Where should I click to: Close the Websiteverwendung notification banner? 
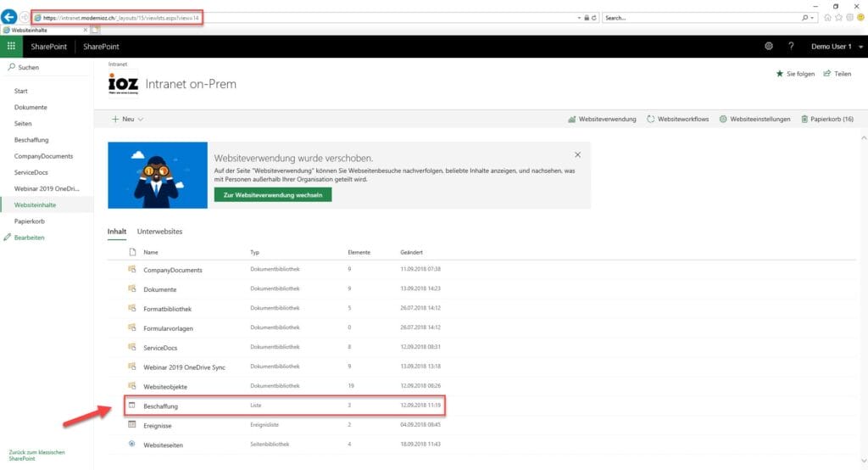pos(577,155)
